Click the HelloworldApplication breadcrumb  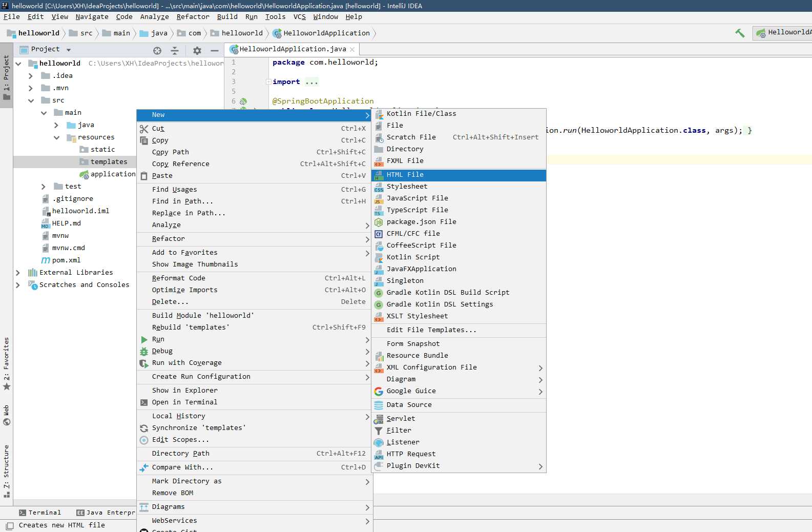coord(321,33)
